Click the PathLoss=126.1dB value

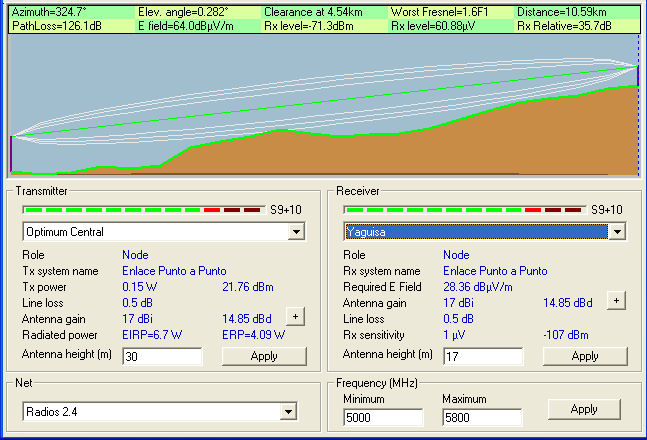57,26
